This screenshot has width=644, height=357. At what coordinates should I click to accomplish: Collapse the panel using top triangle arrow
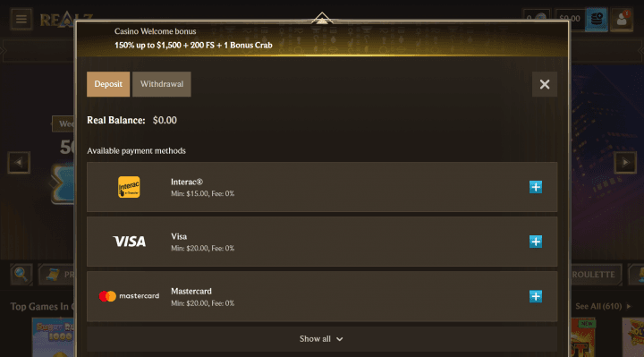pyautogui.click(x=322, y=19)
